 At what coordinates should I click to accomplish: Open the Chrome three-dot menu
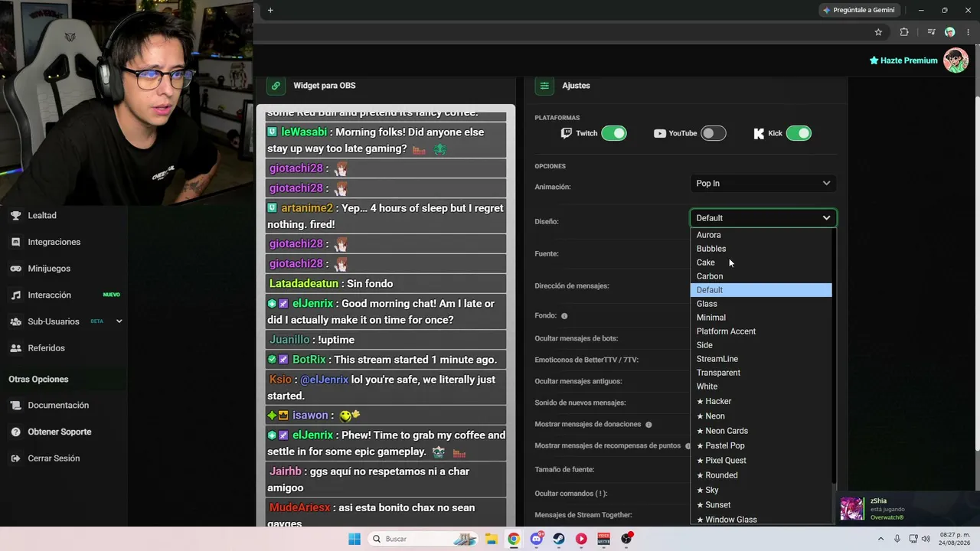point(969,32)
